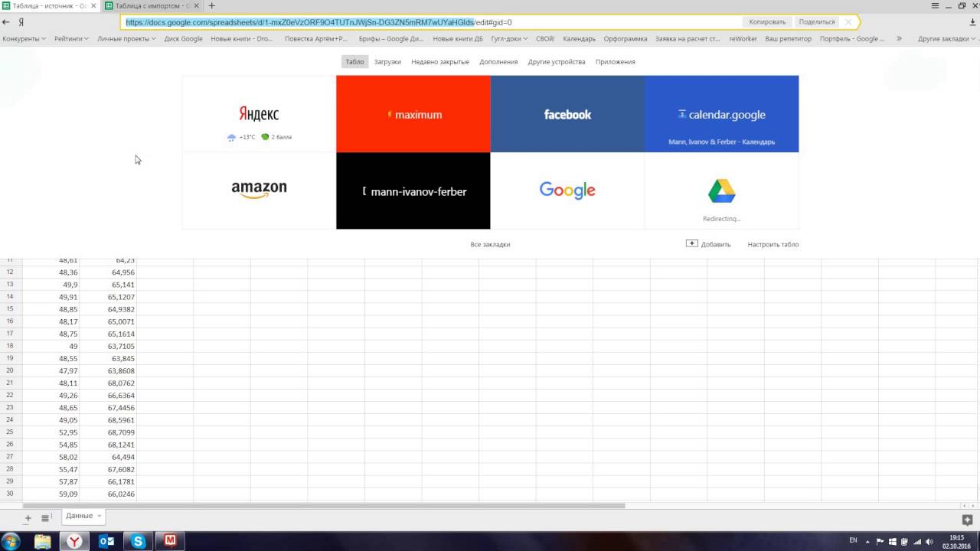This screenshot has width=980, height=551.
Task: Open the maximum speed dial tile
Action: click(413, 114)
